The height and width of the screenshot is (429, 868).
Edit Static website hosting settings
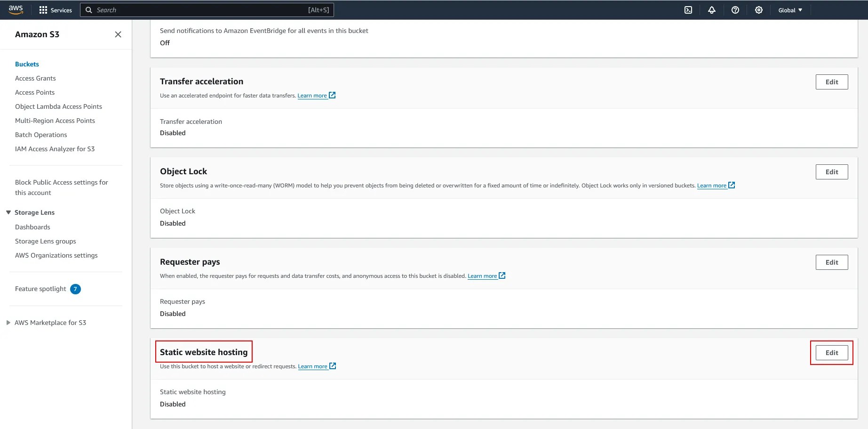[x=831, y=352]
